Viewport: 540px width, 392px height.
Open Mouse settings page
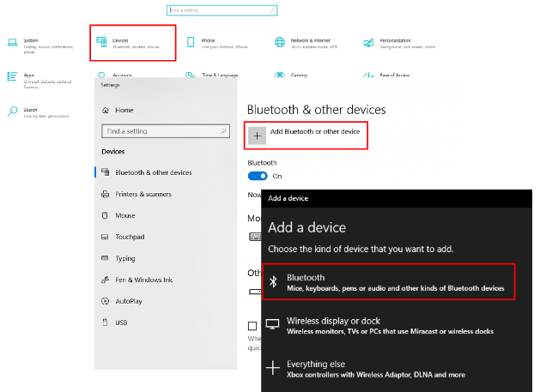coord(125,215)
